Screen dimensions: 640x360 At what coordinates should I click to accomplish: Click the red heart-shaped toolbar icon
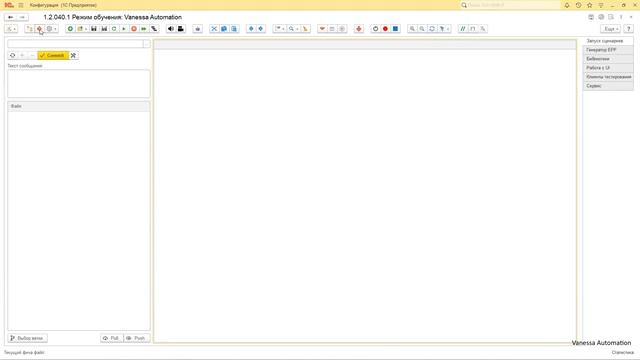(322, 29)
